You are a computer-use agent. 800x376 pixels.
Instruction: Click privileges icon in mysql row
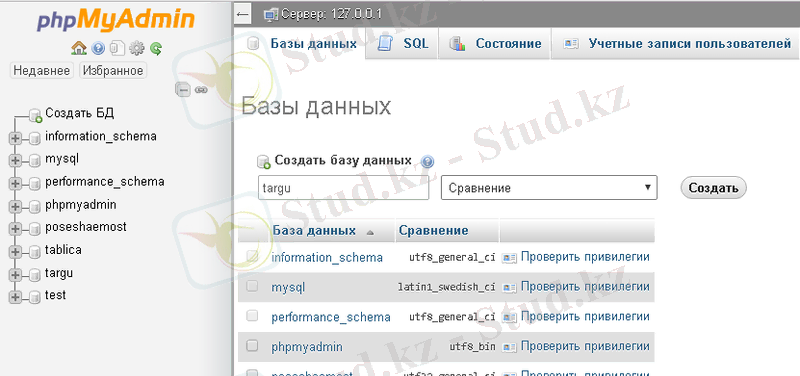[510, 287]
